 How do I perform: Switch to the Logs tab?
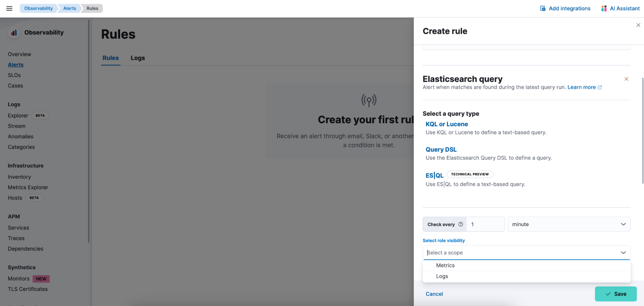[x=138, y=58]
